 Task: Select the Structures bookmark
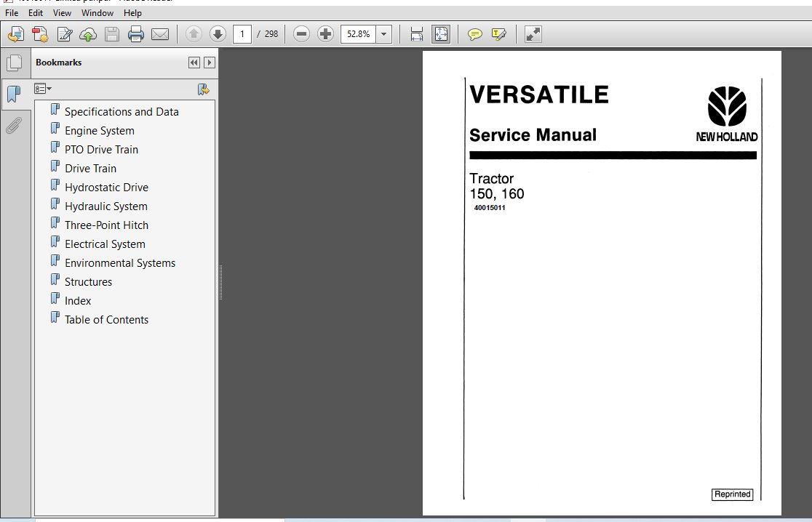point(88,282)
